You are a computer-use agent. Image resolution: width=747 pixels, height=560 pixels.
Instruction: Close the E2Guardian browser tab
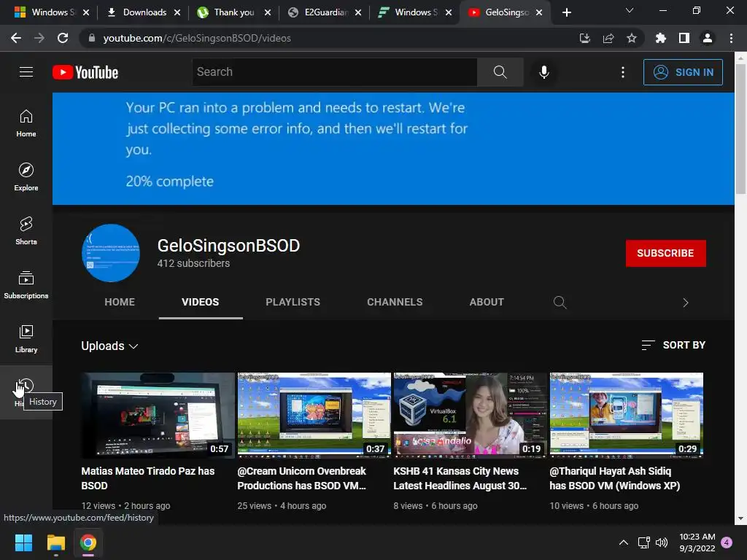point(357,12)
